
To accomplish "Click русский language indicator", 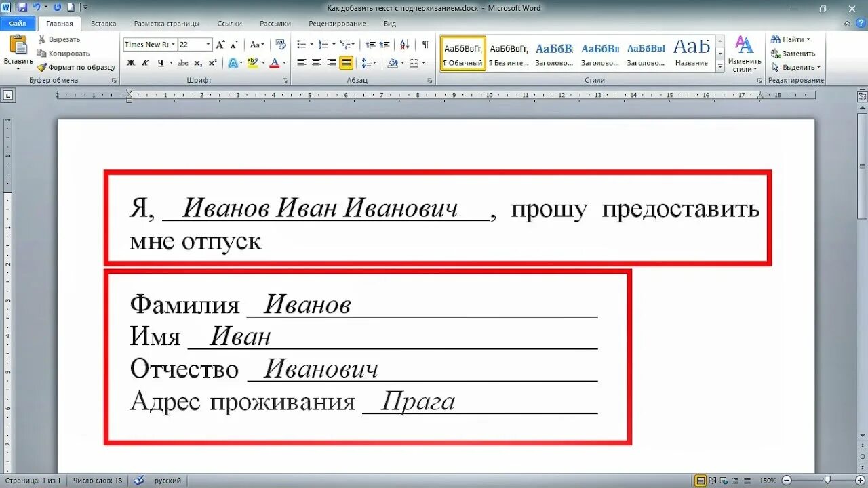I will tap(167, 481).
